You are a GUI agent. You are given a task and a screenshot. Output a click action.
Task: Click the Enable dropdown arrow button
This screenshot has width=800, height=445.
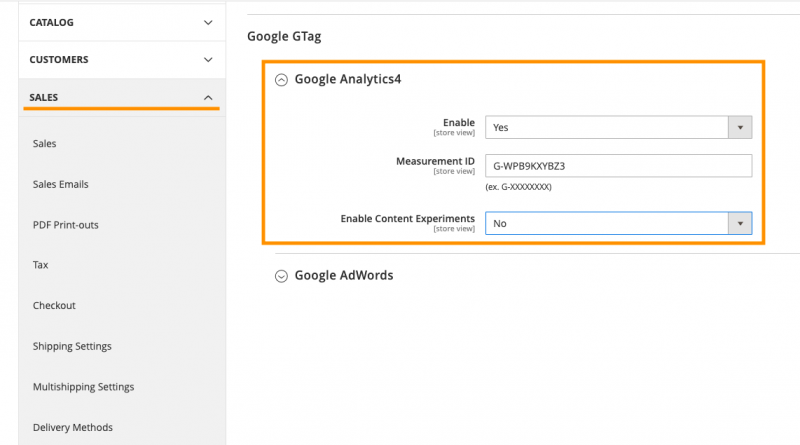click(x=740, y=127)
